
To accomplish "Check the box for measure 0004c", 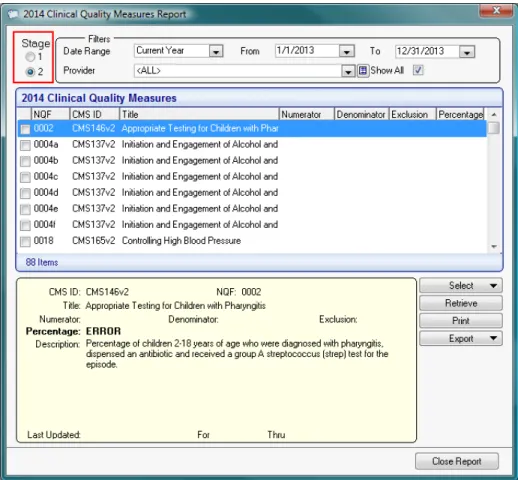I will point(25,177).
